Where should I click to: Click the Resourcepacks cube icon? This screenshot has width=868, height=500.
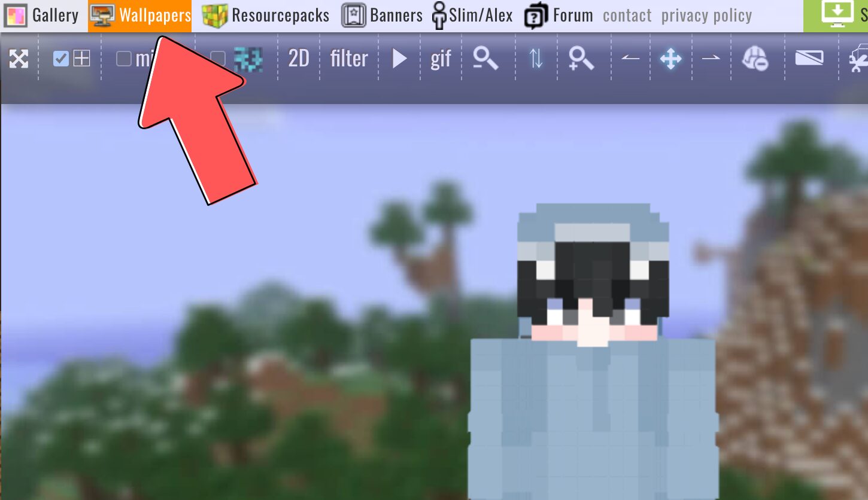pos(214,16)
